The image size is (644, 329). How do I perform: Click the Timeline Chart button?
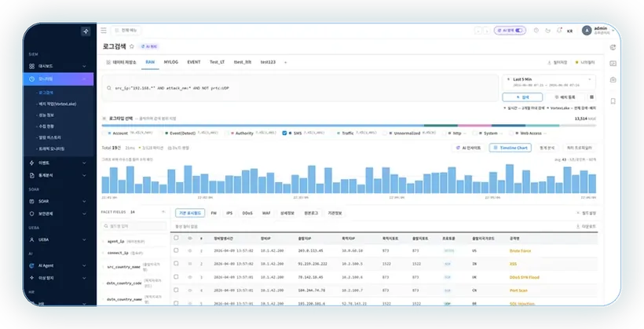click(510, 148)
